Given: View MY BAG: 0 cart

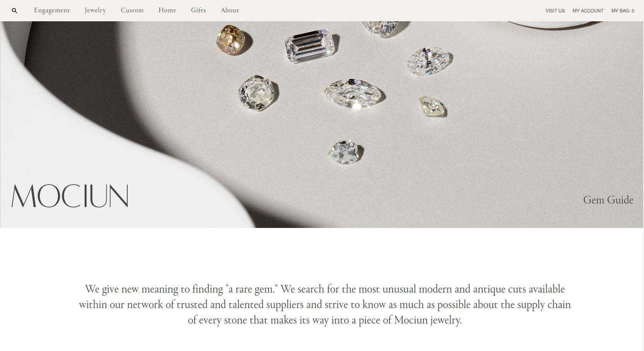Looking at the screenshot, I should click(623, 11).
